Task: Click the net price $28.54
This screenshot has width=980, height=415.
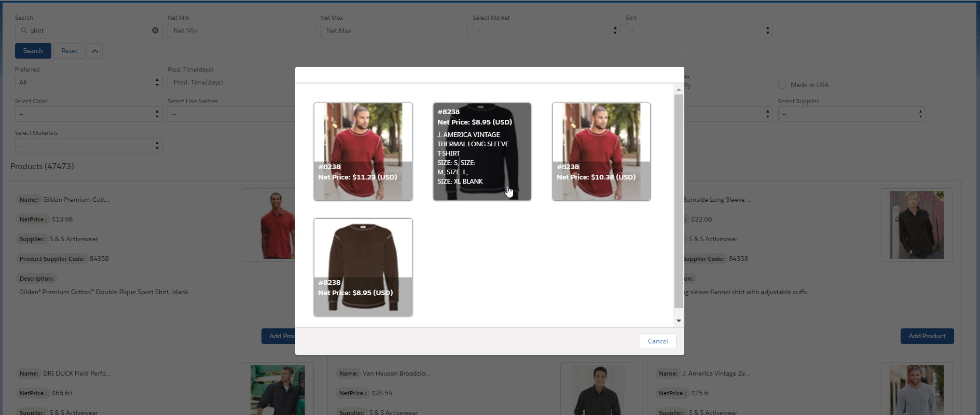Action: point(382,393)
